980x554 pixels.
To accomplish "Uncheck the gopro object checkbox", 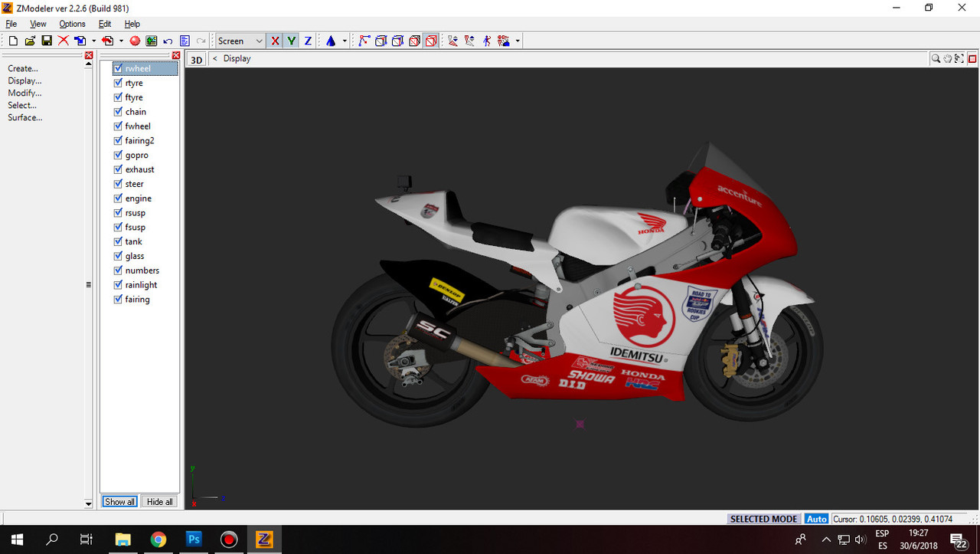I will coord(118,155).
